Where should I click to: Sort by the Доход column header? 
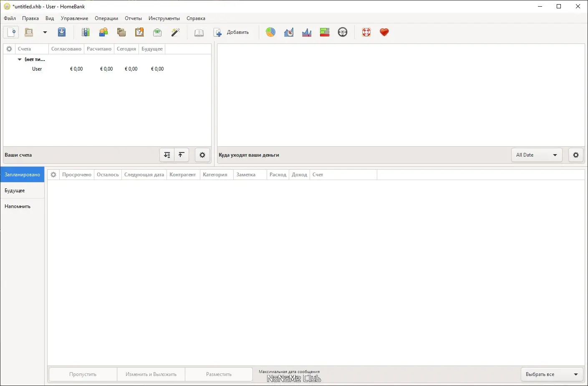pyautogui.click(x=299, y=175)
